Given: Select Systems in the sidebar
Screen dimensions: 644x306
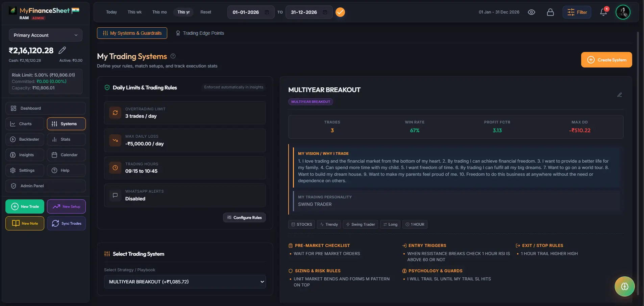Looking at the screenshot, I should click(x=66, y=124).
